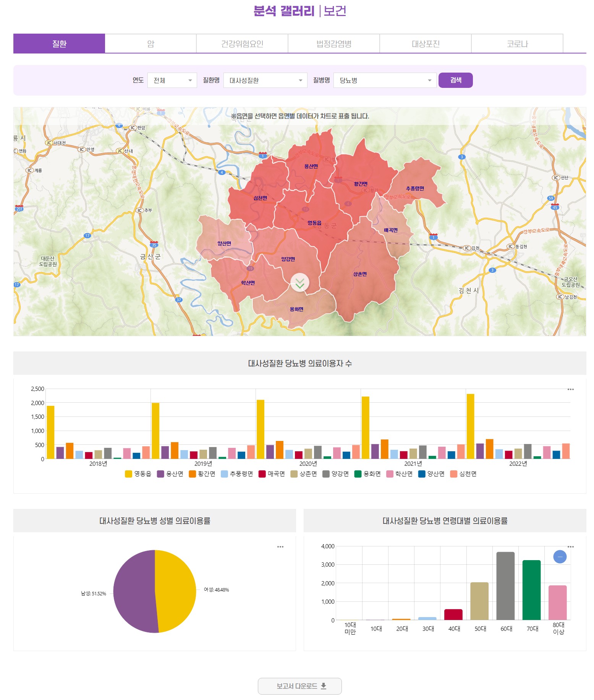
Task: Click the 보고서 다운로드 button
Action: coord(299,686)
